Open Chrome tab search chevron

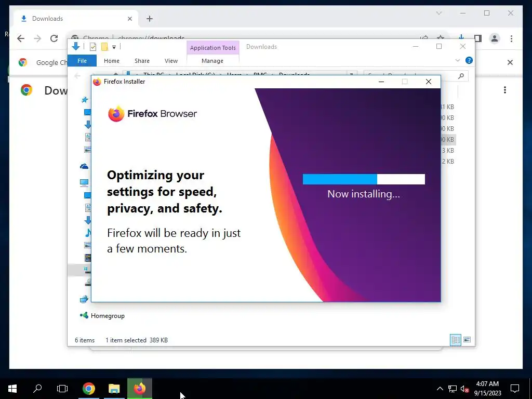coord(438,13)
